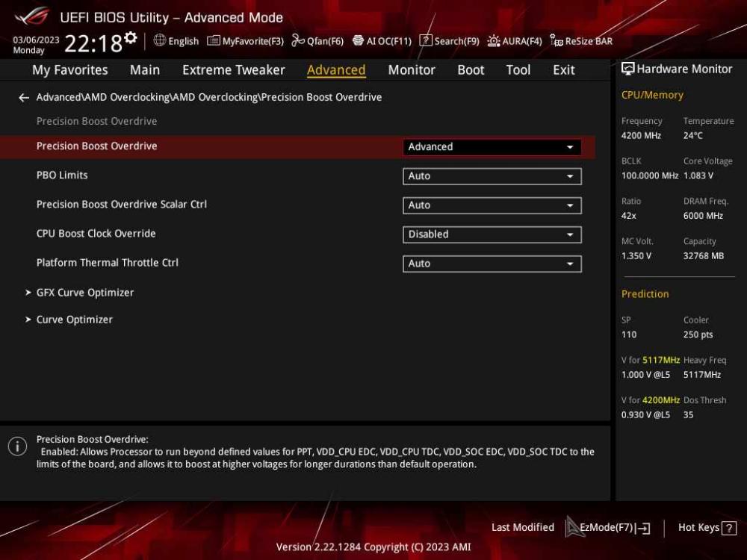The image size is (747, 560).
Task: Open Platform Thermal Throttle Ctrl dropdown
Action: (492, 264)
